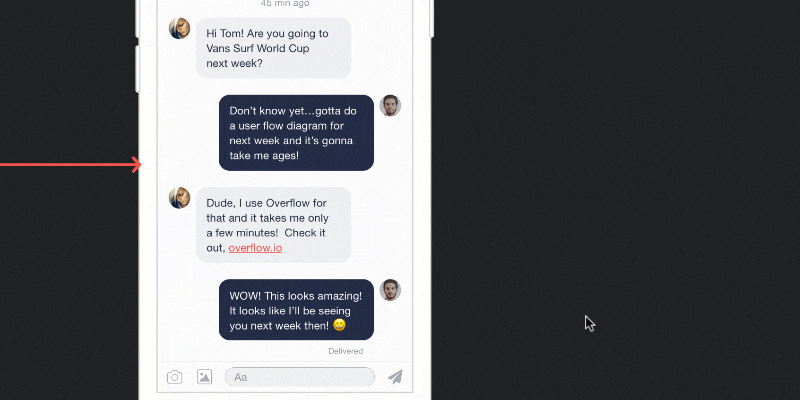Viewport: 800px width, 400px height.
Task: Click the "Dude, I use Overflow" message bubble
Action: pos(273,225)
